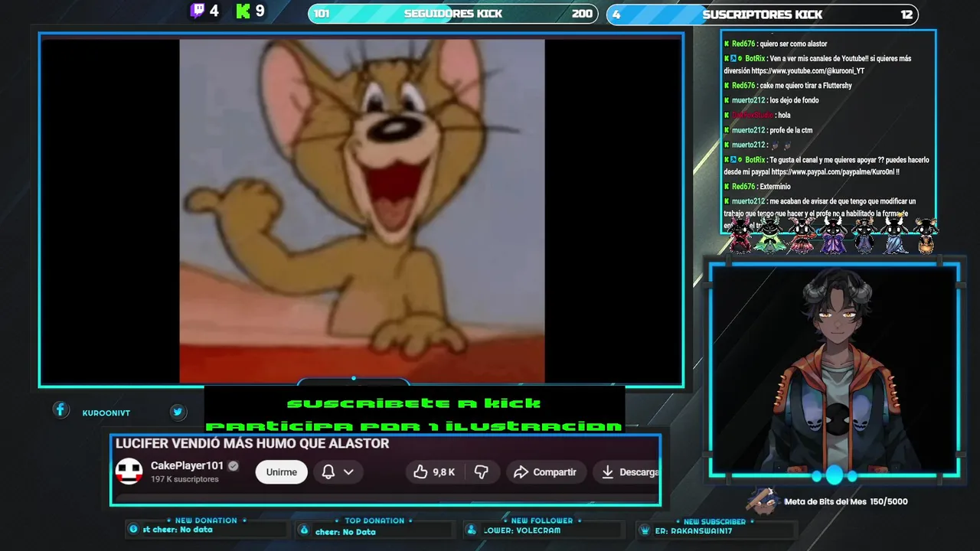The image size is (980, 551).
Task: Click muerto212's 'profe de la ctm' message
Action: point(768,130)
